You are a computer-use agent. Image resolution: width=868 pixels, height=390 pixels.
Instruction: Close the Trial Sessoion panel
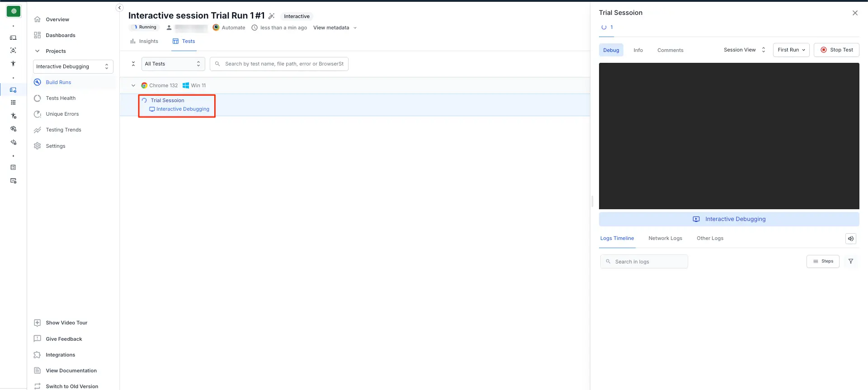click(854, 13)
